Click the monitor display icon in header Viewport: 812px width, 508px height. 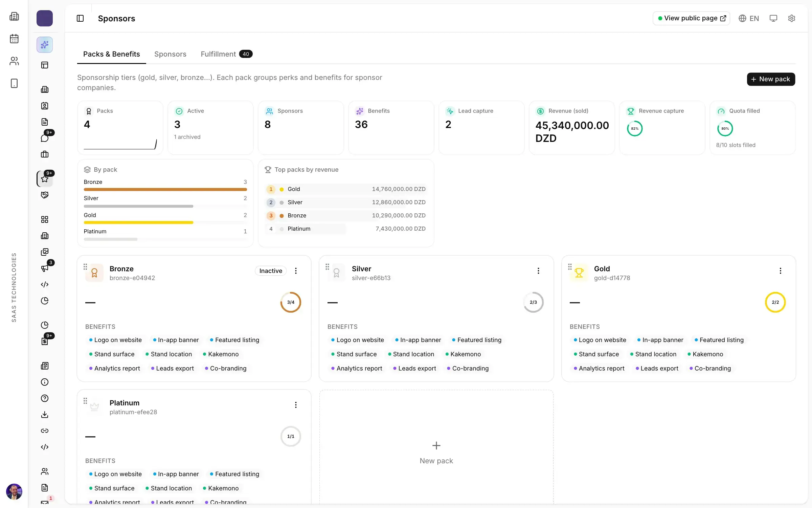coord(773,18)
